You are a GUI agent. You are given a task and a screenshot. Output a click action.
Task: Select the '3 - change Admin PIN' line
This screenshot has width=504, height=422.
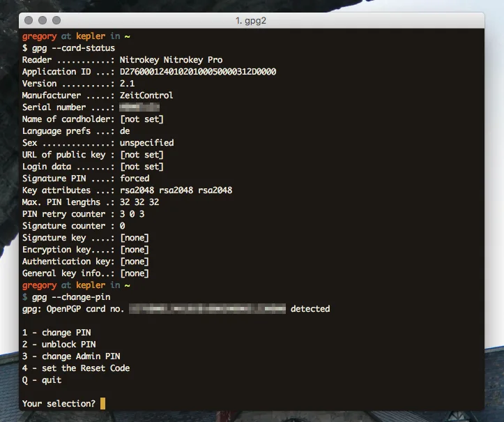71,356
